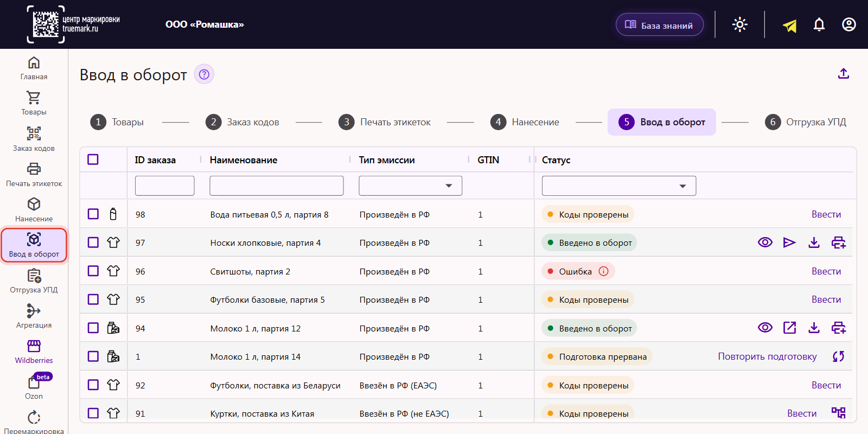Open Тип эмиссии filter dropdown
The height and width of the screenshot is (434, 868).
[x=410, y=186]
